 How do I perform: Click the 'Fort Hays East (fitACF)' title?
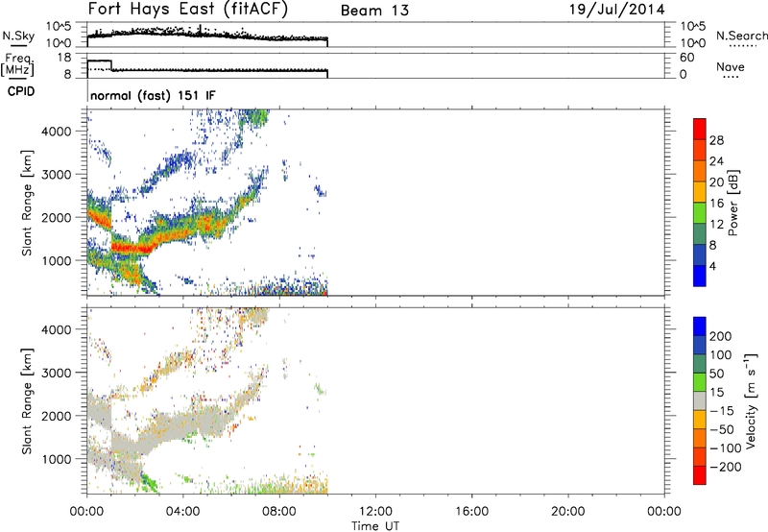[188, 9]
